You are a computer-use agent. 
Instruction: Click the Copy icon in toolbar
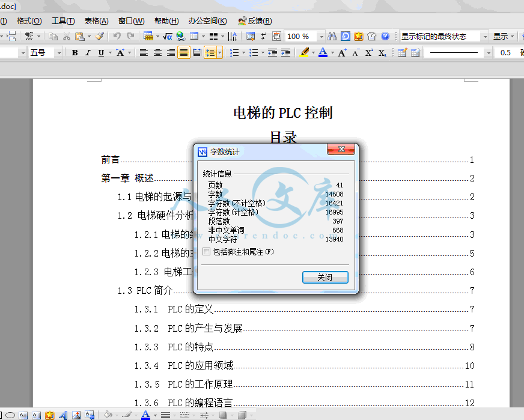pyautogui.click(x=53, y=36)
